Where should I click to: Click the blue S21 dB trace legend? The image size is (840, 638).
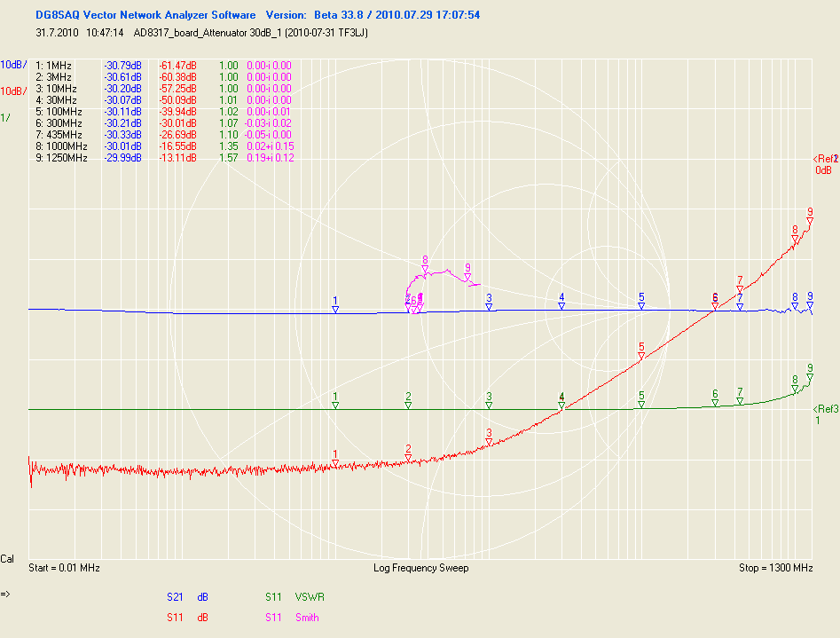[187, 597]
